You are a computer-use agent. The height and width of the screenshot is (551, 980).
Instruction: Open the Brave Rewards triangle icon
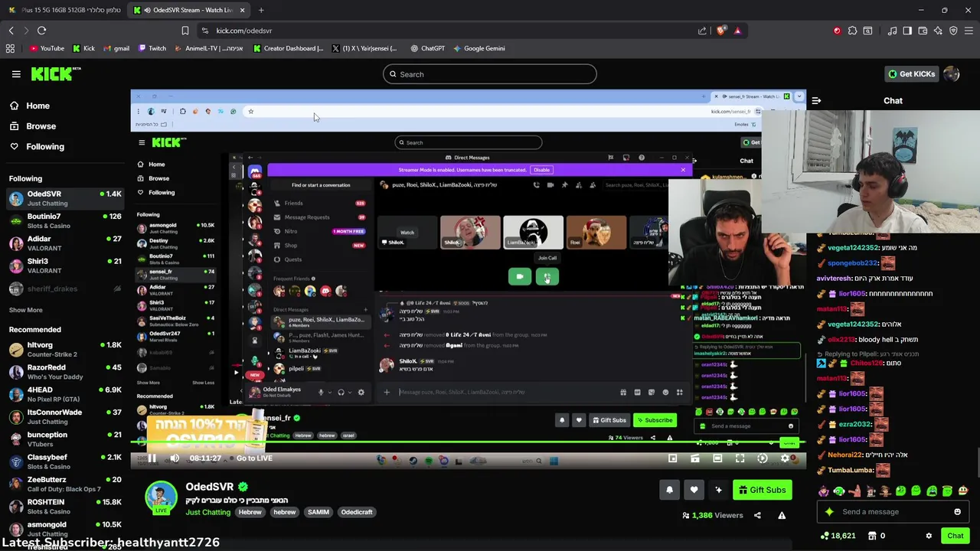pyautogui.click(x=737, y=31)
